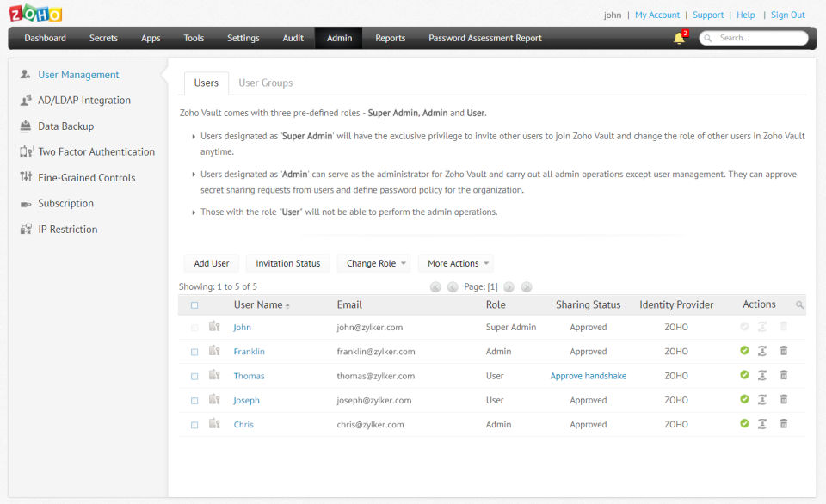Open the Change Role dropdown

[x=374, y=263]
